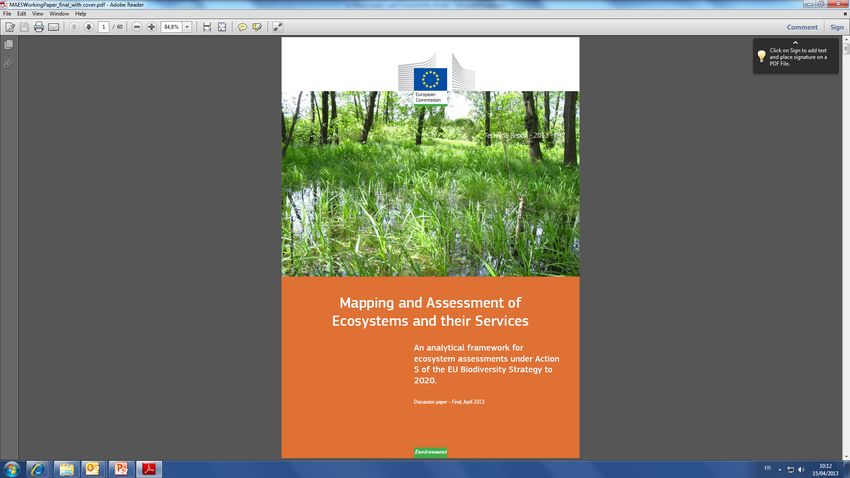Click the title 'Mapping and Assessment of' on cover
850x478 pixels.
click(430, 302)
